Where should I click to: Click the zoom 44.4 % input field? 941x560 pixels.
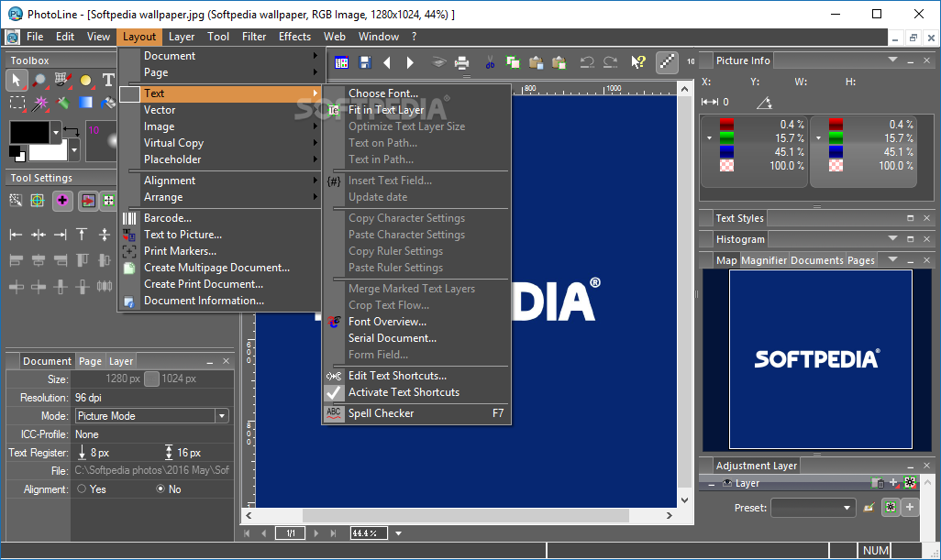tap(369, 533)
